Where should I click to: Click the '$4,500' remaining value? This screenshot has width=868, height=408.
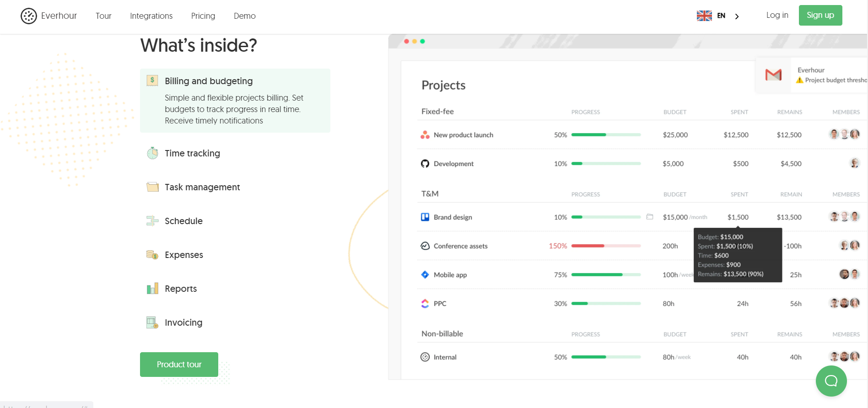791,164
